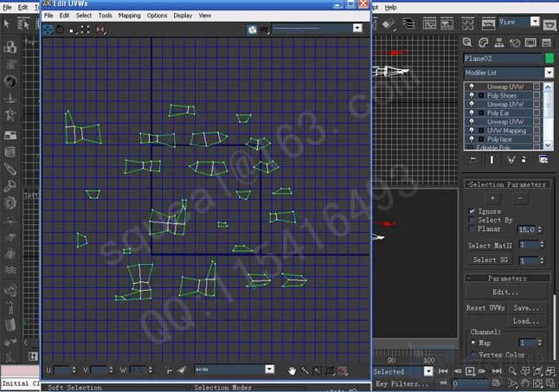559x392 pixels.
Task: Open the Modifier List dropdown
Action: click(x=508, y=74)
